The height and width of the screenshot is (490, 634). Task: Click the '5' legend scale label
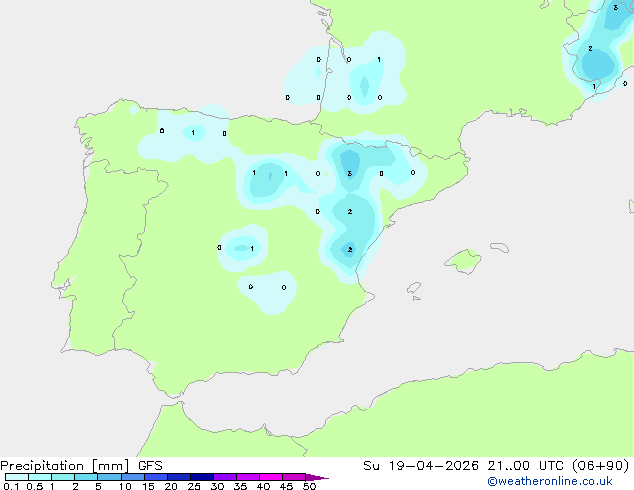98,486
